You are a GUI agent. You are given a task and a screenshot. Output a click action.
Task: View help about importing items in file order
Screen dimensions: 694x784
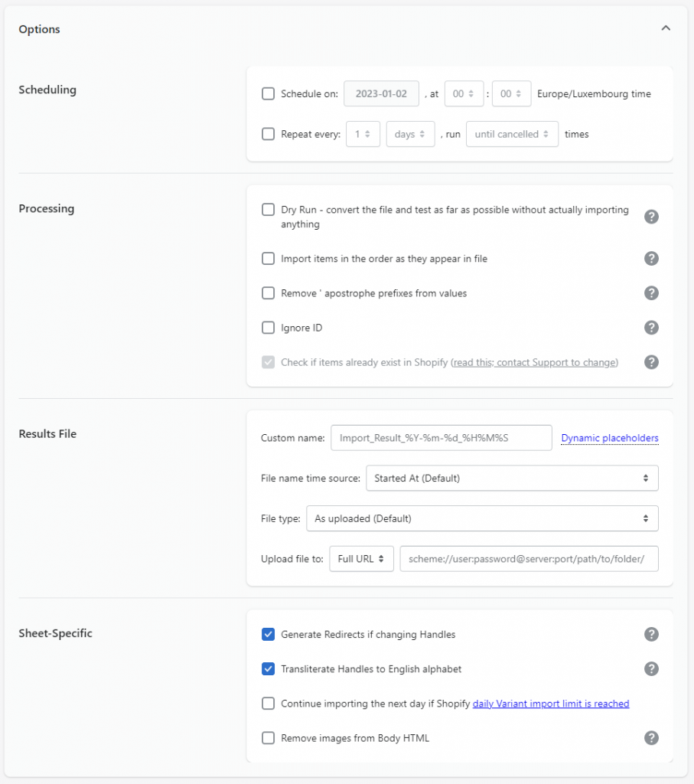pos(651,259)
